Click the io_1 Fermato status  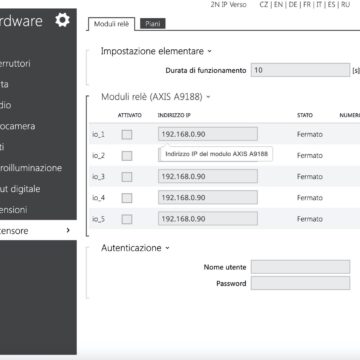coord(310,134)
